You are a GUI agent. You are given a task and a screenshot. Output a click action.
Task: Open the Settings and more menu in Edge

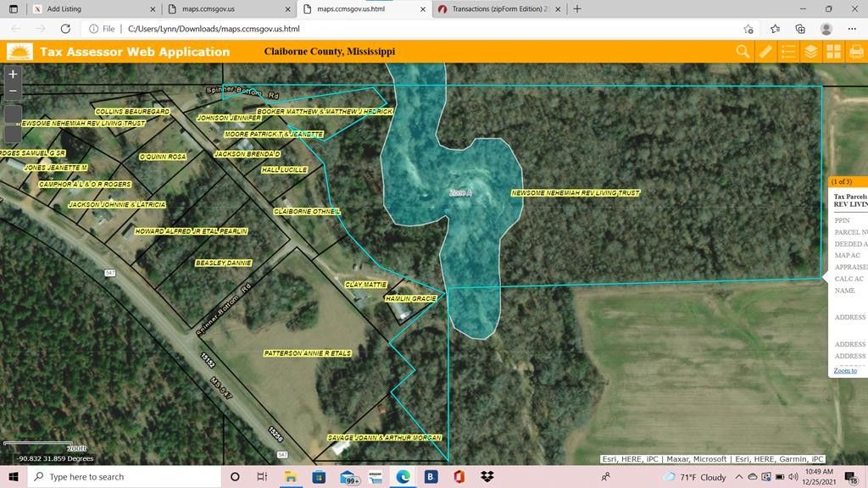[852, 28]
